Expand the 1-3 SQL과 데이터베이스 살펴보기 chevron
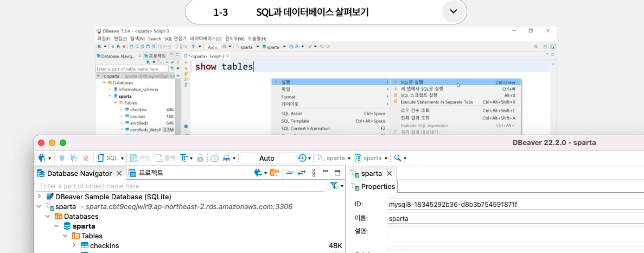 [x=454, y=11]
